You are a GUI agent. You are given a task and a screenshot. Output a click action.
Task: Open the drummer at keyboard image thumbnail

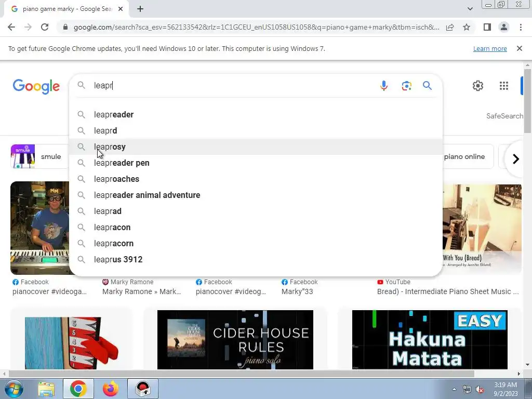[39, 228]
